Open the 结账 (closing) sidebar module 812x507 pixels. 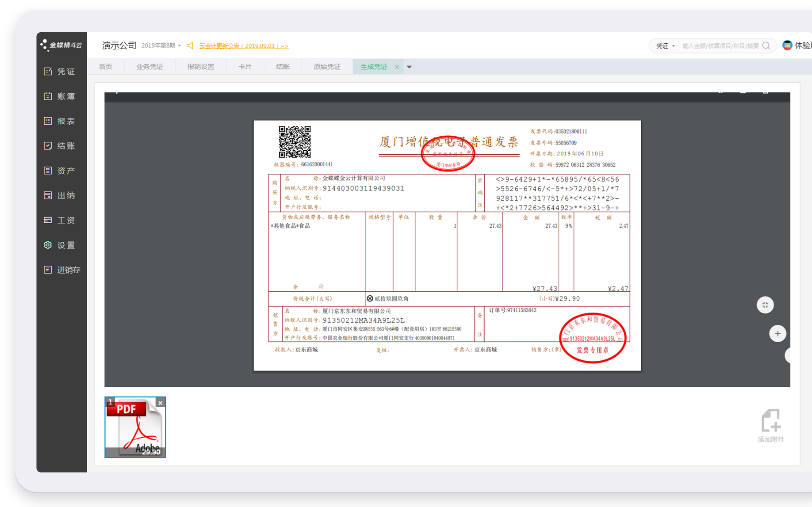(61, 145)
